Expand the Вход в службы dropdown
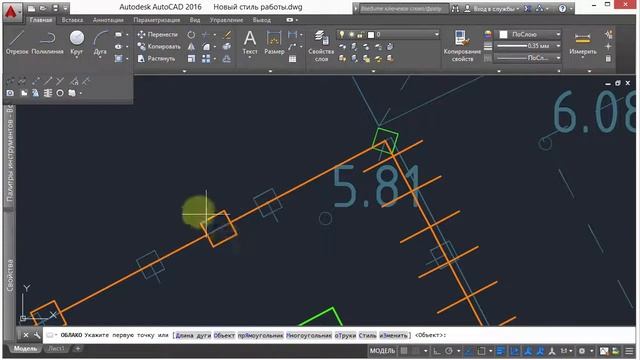This screenshot has width=640, height=360. (518, 9)
